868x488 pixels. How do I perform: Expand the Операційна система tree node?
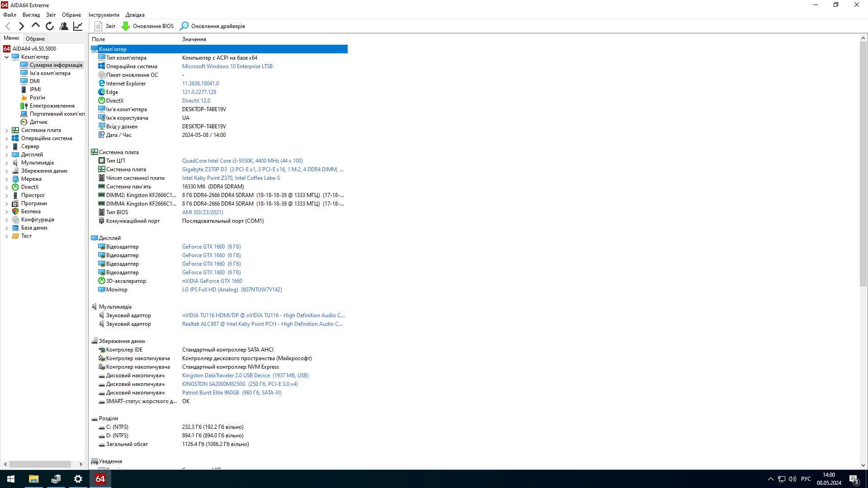pos(6,138)
